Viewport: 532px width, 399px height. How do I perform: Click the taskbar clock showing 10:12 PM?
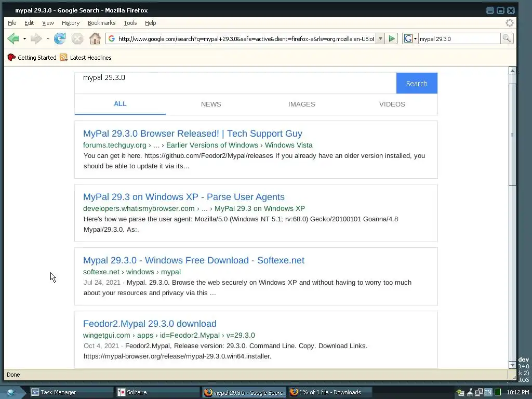(518, 393)
